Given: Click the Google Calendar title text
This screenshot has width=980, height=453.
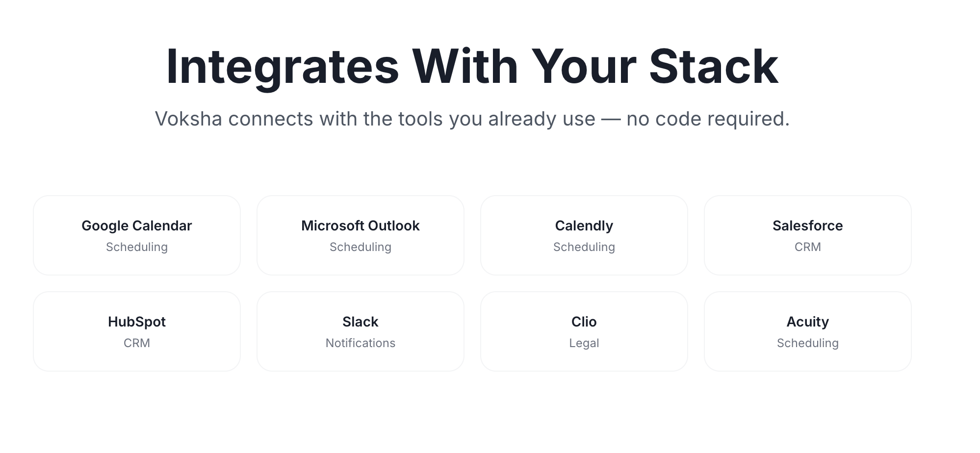Looking at the screenshot, I should (137, 226).
